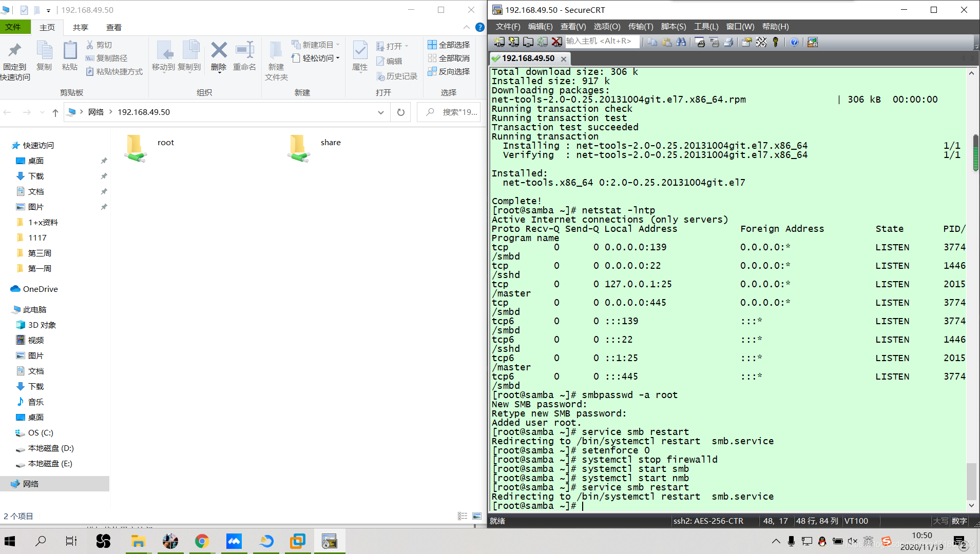Open the View ribbon tab in Explorer
980x554 pixels.
(x=113, y=27)
